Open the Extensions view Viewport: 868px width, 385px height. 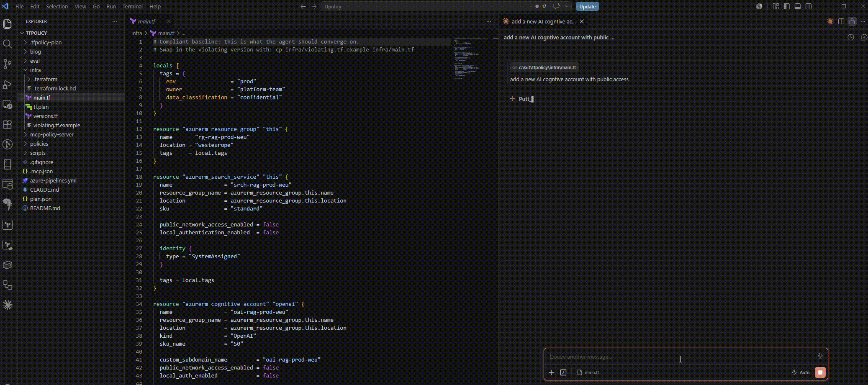(x=7, y=124)
